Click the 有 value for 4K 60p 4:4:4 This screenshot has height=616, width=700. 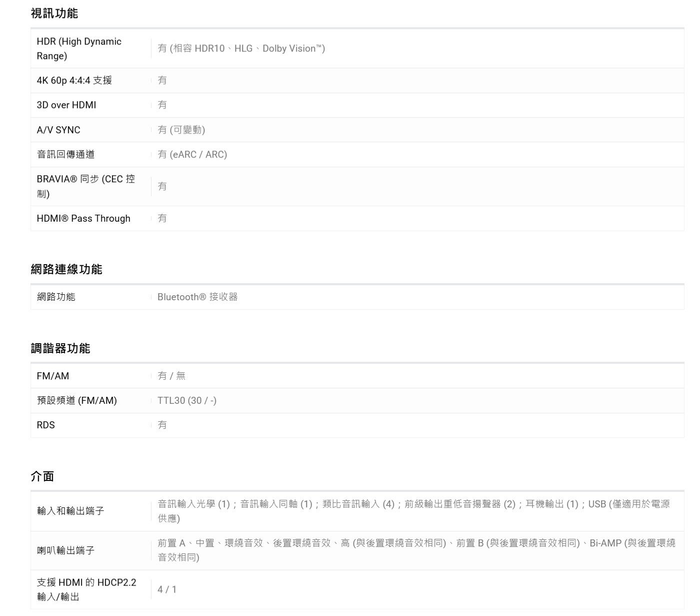point(162,80)
